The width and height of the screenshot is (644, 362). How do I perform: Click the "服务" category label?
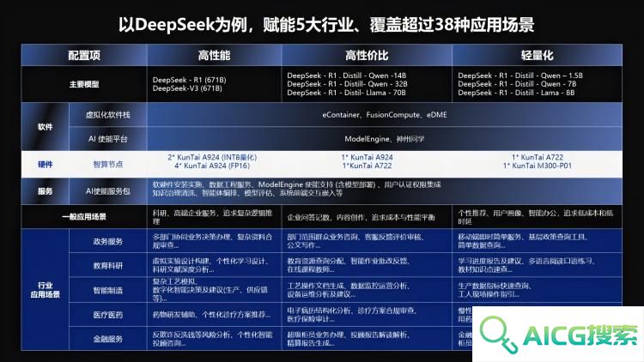click(x=46, y=190)
